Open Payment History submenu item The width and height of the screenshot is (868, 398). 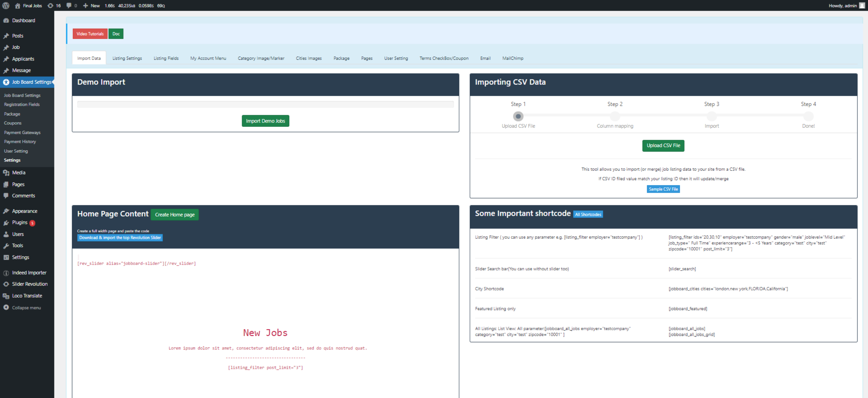20,141
